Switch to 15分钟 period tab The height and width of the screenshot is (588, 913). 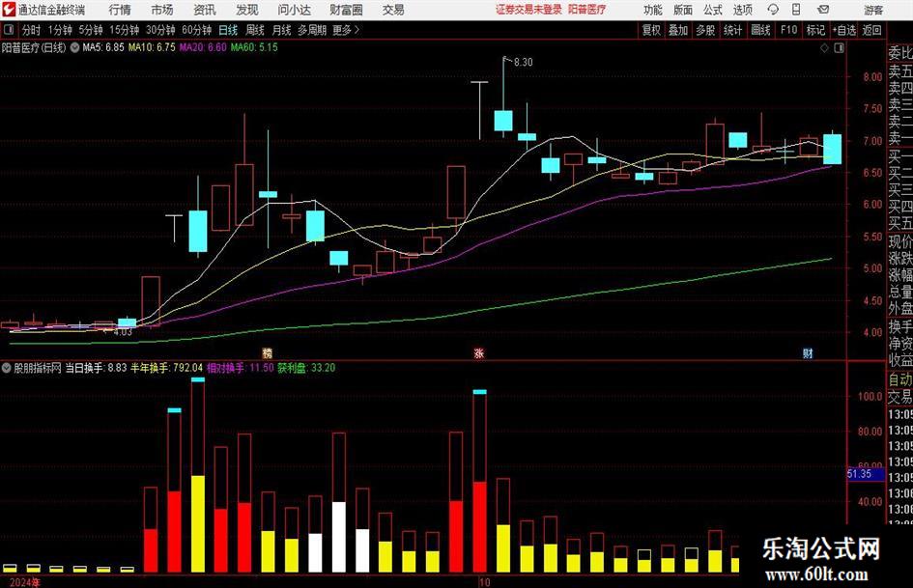(124, 30)
